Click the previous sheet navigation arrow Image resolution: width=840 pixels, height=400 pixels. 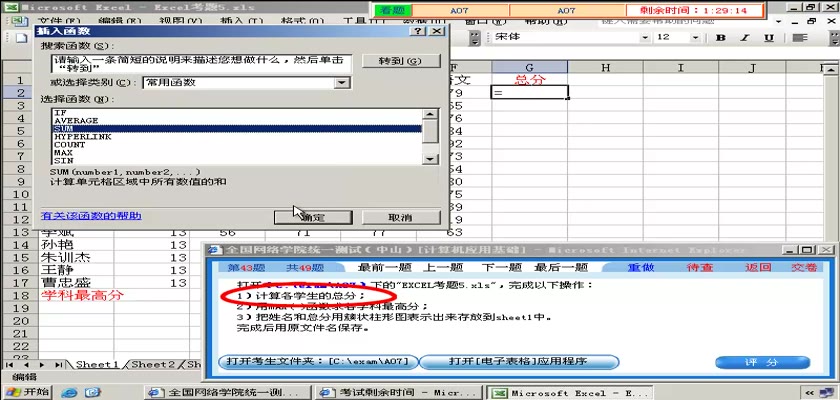click(x=26, y=365)
